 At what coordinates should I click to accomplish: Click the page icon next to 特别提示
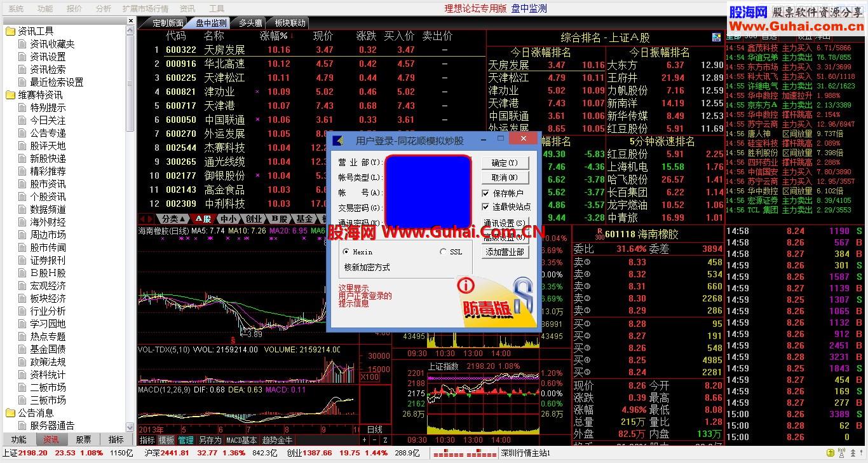(x=23, y=107)
